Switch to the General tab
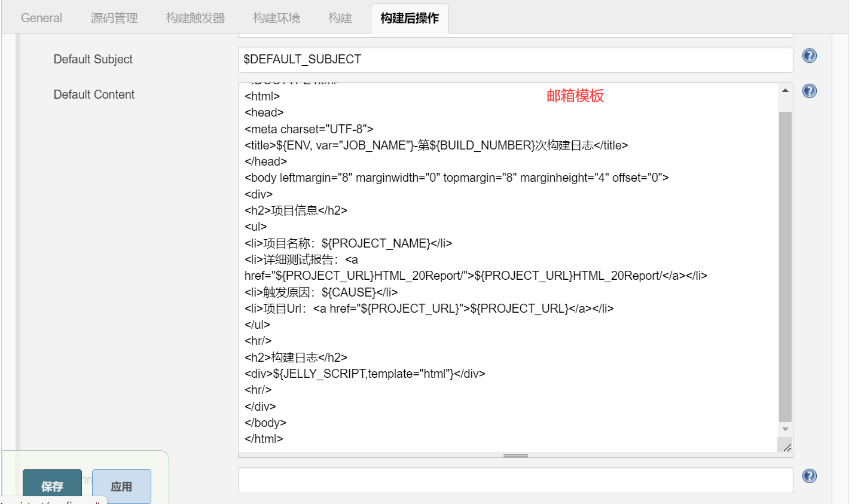The width and height of the screenshot is (864, 504). (41, 18)
